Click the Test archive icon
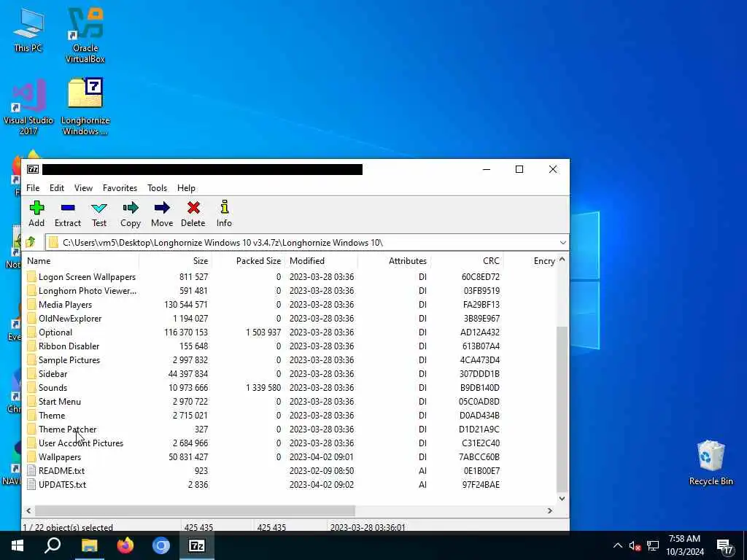The width and height of the screenshot is (747, 560). [99, 208]
